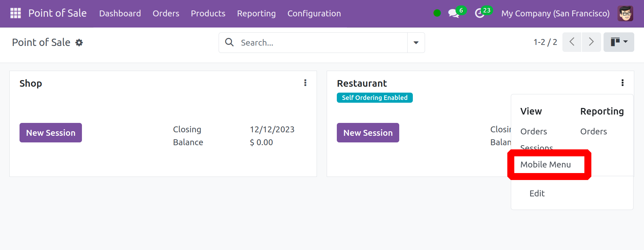Open the Products menu
Image resolution: width=644 pixels, height=250 pixels.
click(x=208, y=14)
